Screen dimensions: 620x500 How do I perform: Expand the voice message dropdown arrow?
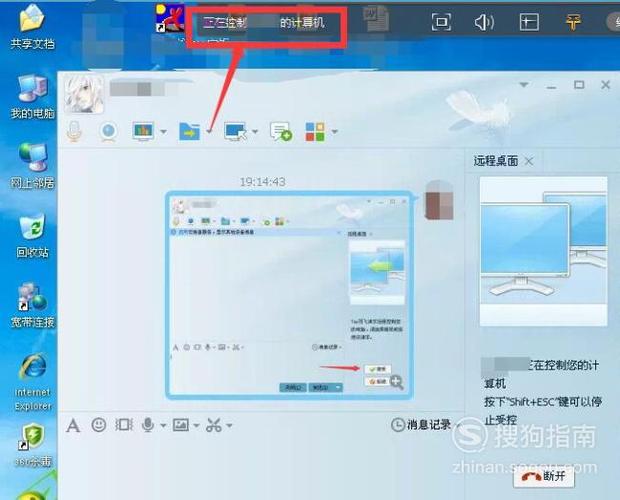163,426
